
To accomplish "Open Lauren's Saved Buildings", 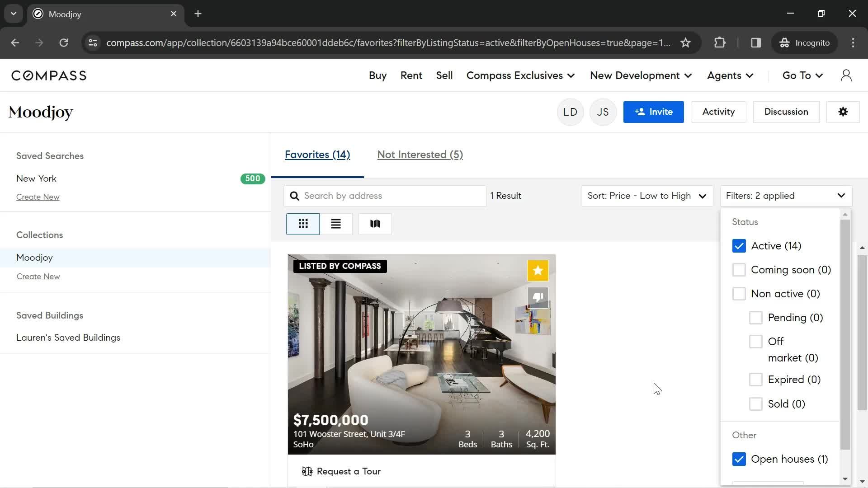I will coord(68,338).
